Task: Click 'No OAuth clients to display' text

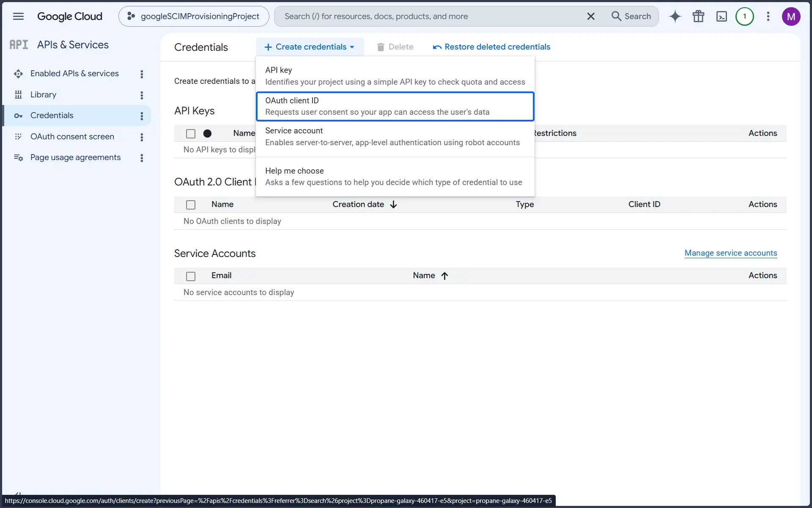Action: click(x=232, y=221)
